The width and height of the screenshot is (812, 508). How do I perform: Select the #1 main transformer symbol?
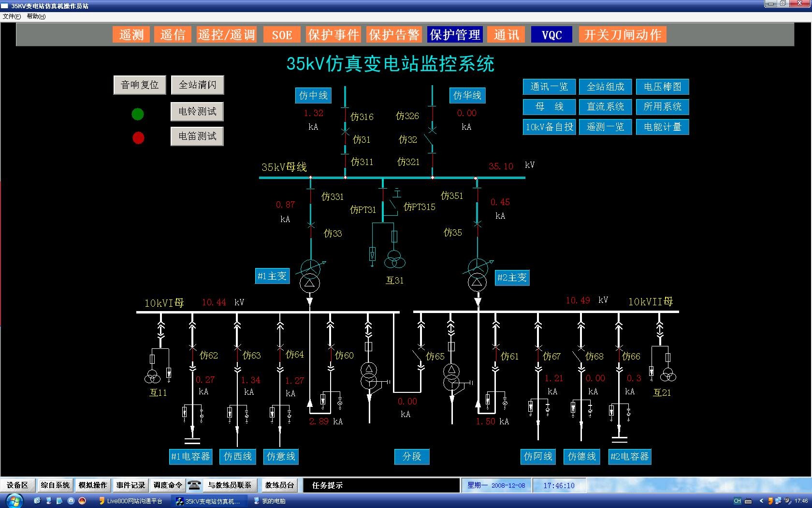click(310, 276)
